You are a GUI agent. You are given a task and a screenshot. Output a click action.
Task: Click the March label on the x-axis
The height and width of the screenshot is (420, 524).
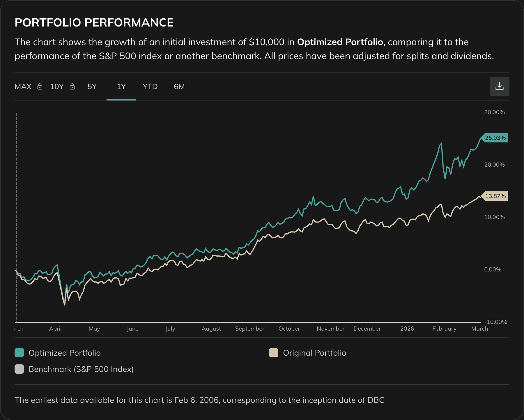(479, 329)
